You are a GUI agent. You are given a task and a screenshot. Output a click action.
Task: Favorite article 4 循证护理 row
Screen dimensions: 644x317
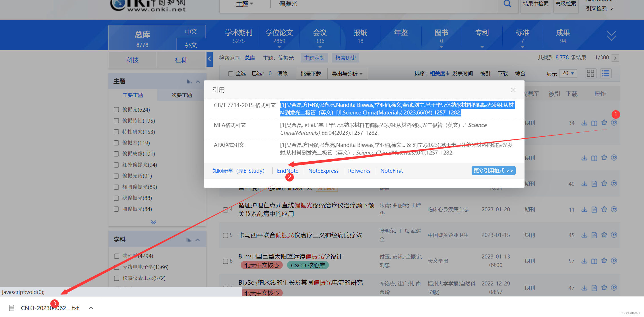point(604,209)
